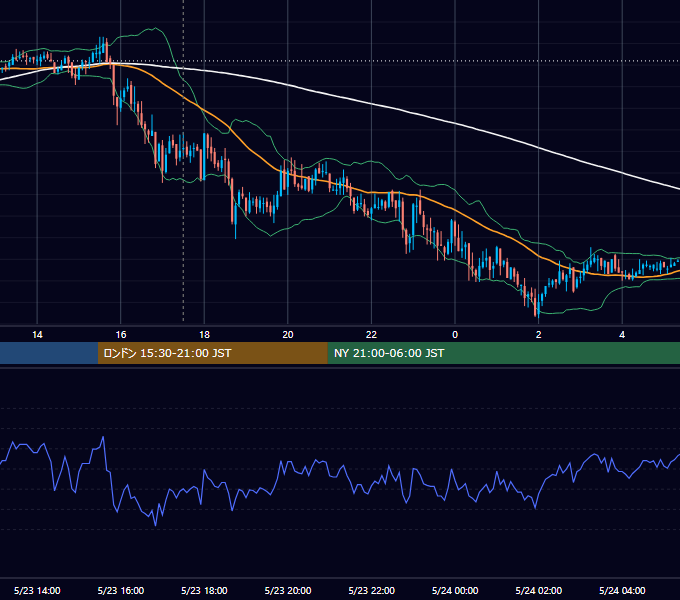Click the 20 hour label on price chart axis
Image resolution: width=680 pixels, height=600 pixels.
288,335
